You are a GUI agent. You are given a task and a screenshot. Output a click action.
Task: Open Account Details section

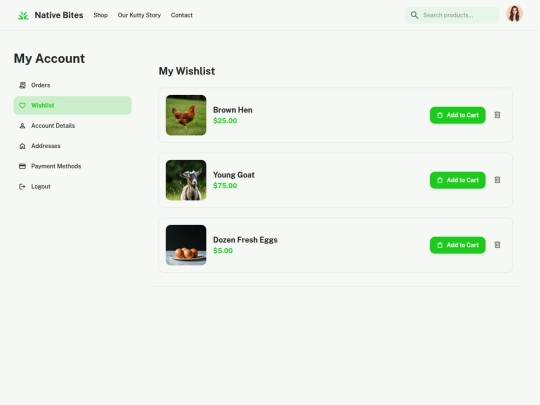(x=73, y=126)
